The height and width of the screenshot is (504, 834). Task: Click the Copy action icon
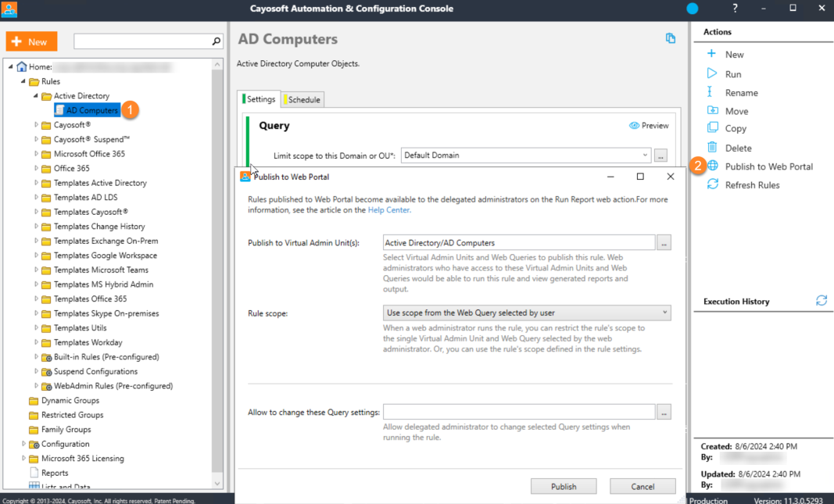point(712,127)
